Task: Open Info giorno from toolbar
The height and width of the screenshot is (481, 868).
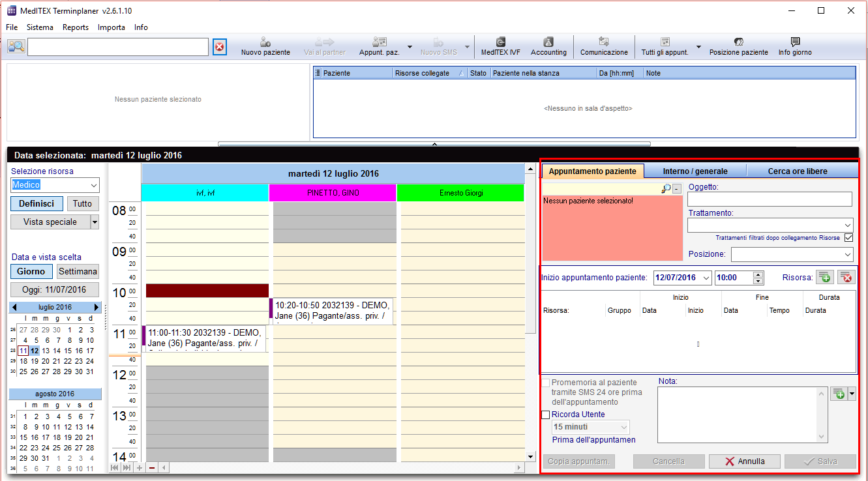Action: point(795,46)
